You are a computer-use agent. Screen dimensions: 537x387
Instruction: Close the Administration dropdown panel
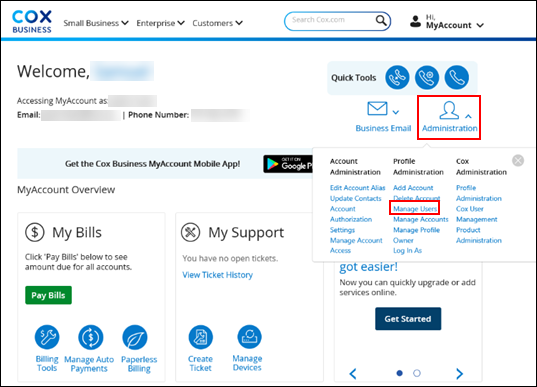518,160
